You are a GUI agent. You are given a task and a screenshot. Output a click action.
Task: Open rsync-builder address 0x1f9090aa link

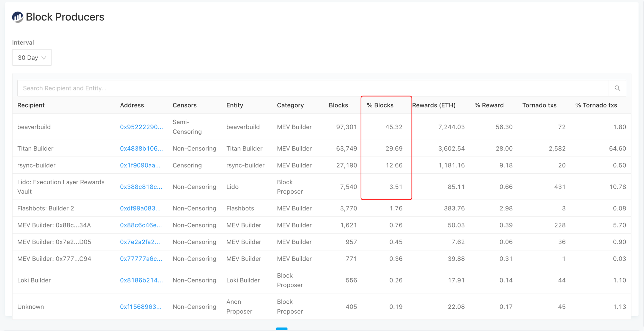click(x=140, y=165)
